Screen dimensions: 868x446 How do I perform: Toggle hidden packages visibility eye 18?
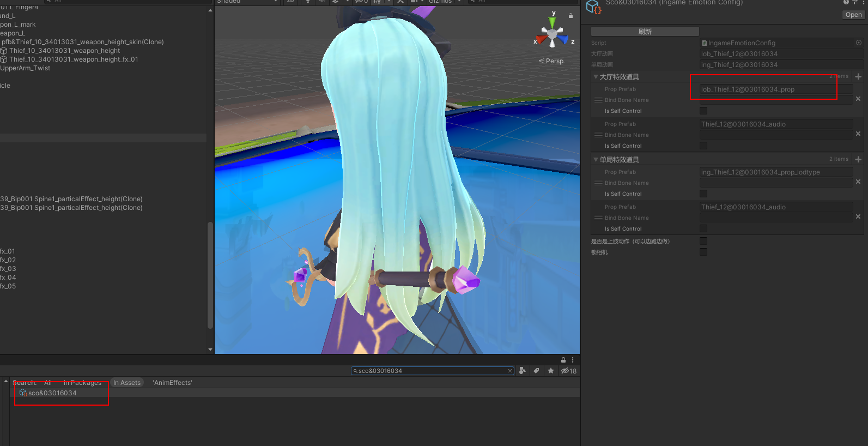pos(569,371)
